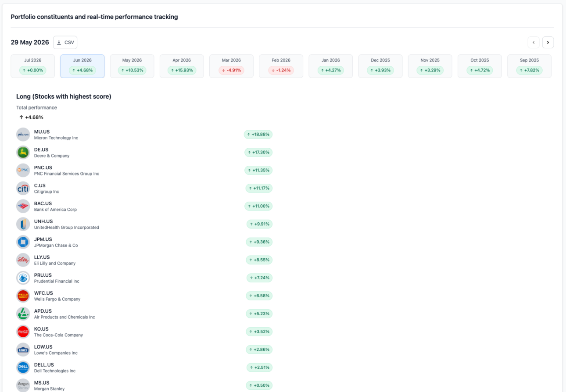Click the +2.86% Lowe's performance badge
Image resolution: width=566 pixels, height=392 pixels.
point(259,350)
